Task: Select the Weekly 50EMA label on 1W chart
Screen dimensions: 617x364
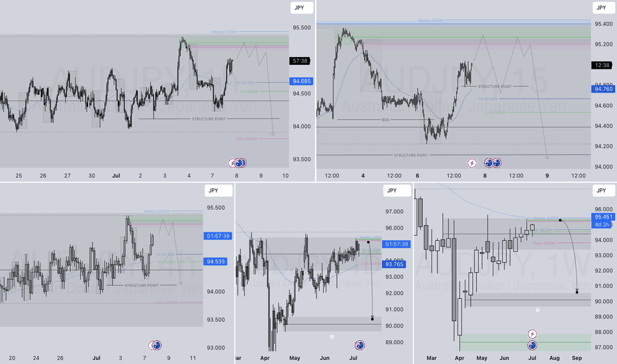Action: (x=546, y=218)
